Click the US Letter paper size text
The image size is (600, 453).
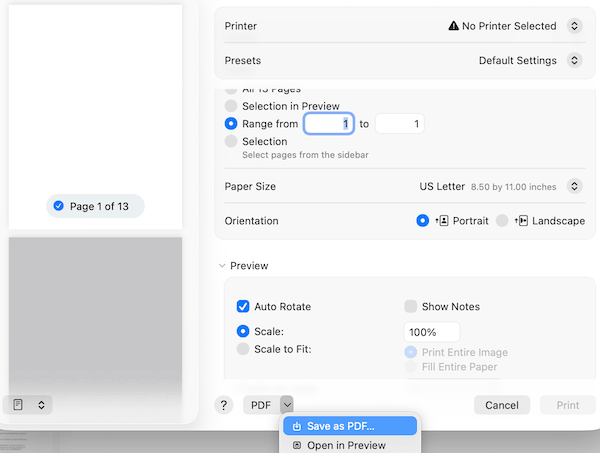click(x=442, y=186)
